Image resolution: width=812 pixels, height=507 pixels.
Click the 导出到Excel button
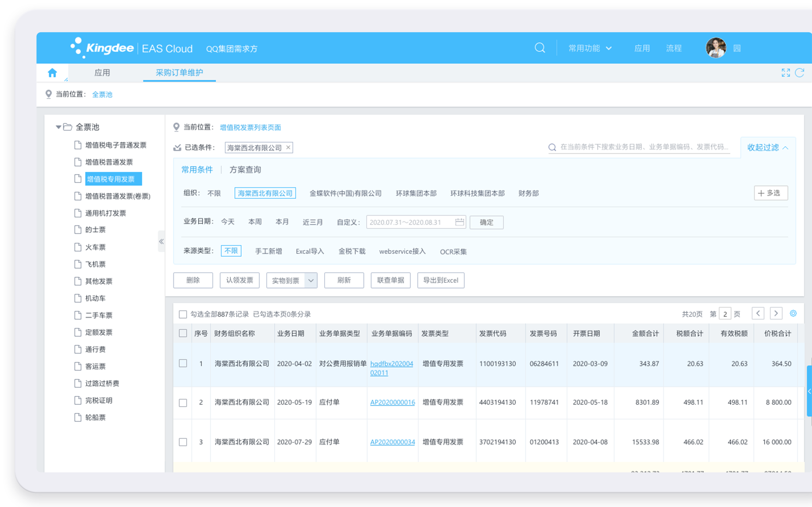click(x=440, y=280)
